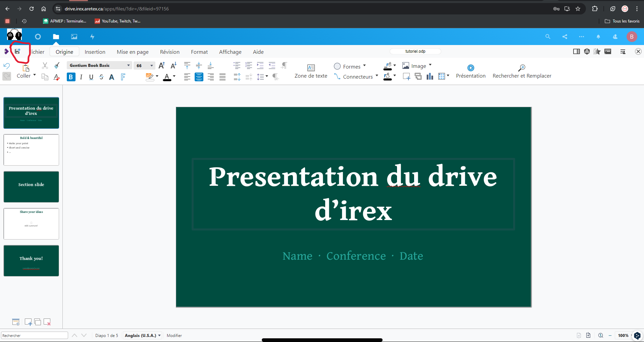The image size is (644, 342).
Task: Toggle right-to-left paragraph direction
Action: (x=276, y=77)
